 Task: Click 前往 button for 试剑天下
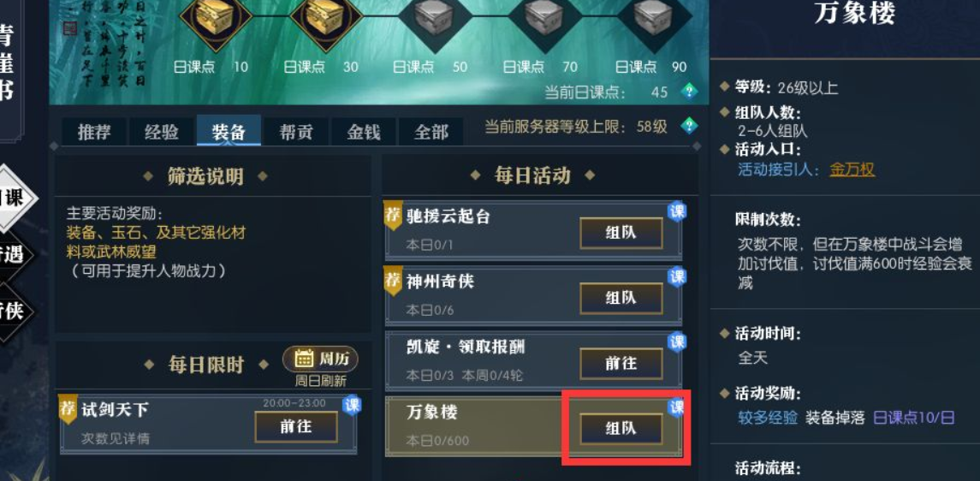click(x=296, y=427)
